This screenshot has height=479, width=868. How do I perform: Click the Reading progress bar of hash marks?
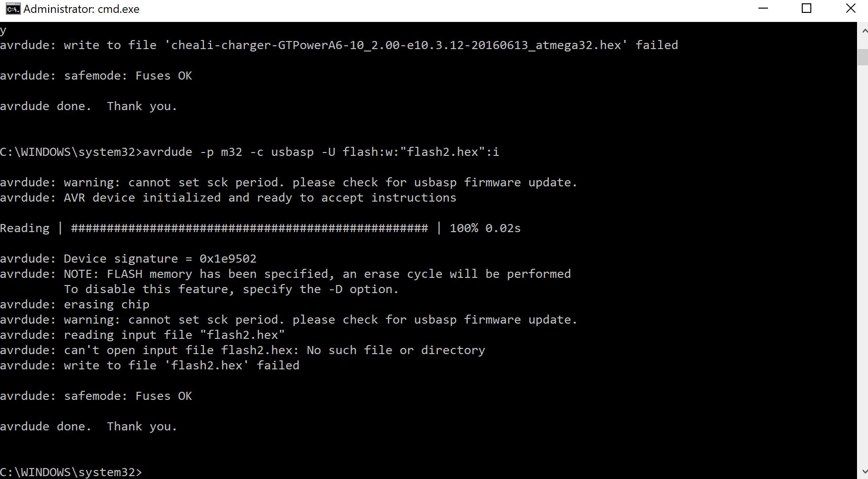pyautogui.click(x=249, y=228)
